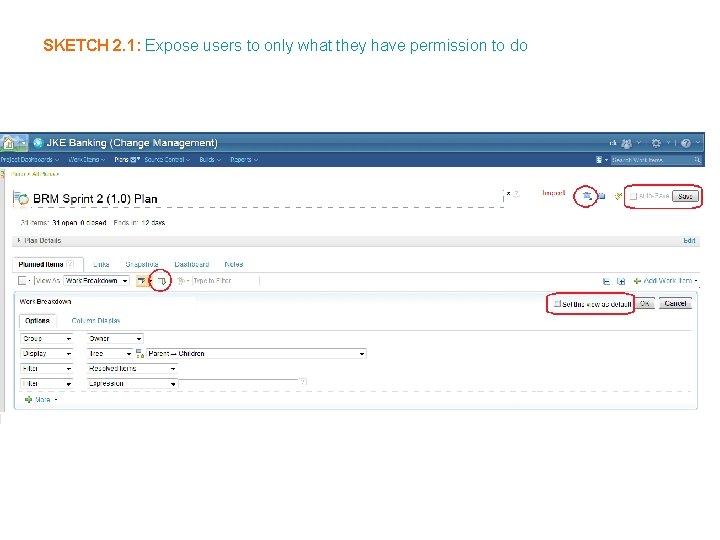The height and width of the screenshot is (540, 720).
Task: Click the highlighted edit view icon after View As
Action: coord(142,281)
